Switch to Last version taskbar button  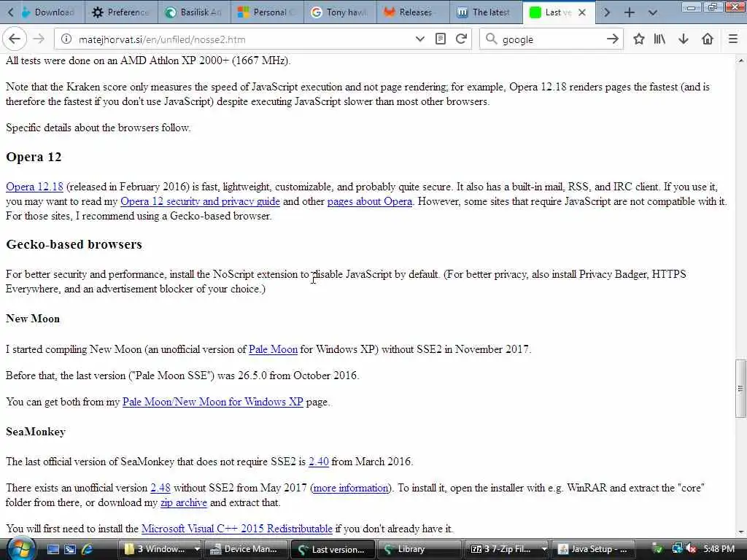coord(332,549)
